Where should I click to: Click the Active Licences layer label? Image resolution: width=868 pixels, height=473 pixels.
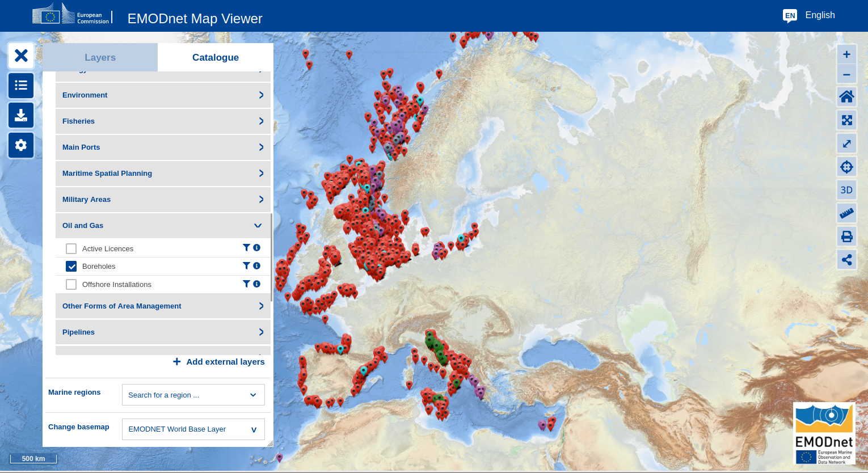[108, 249]
